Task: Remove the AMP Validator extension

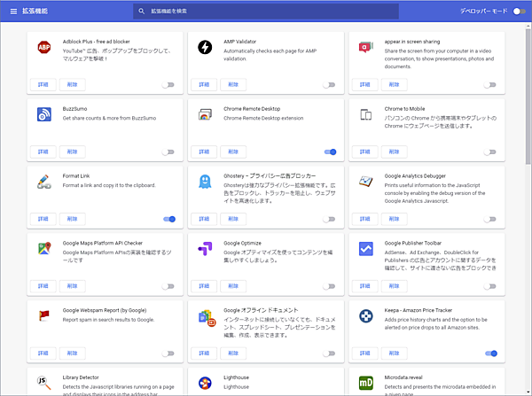Action: click(233, 84)
